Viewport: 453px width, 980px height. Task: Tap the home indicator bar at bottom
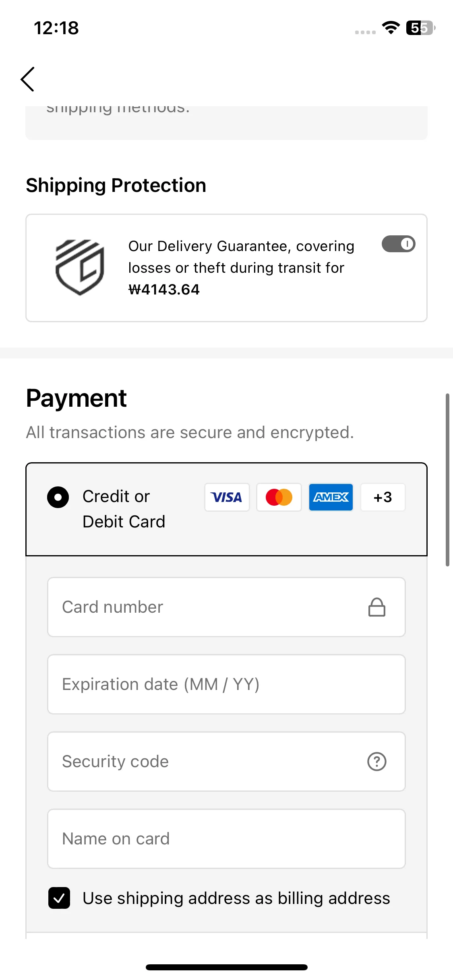tap(226, 967)
